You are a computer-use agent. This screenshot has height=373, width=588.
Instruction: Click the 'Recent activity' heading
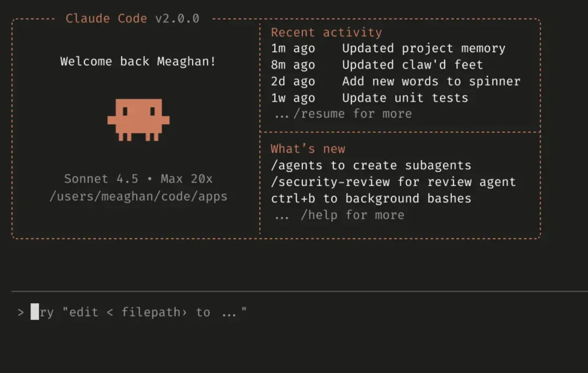[x=326, y=32]
